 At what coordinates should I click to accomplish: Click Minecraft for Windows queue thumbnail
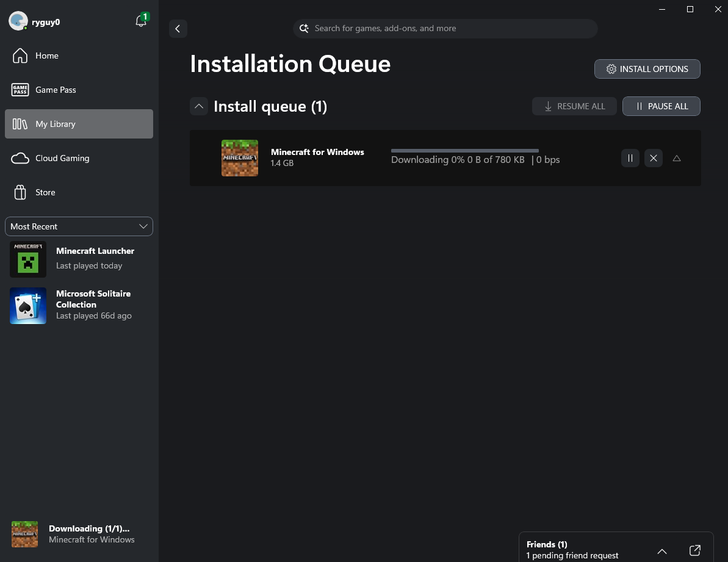coord(240,158)
